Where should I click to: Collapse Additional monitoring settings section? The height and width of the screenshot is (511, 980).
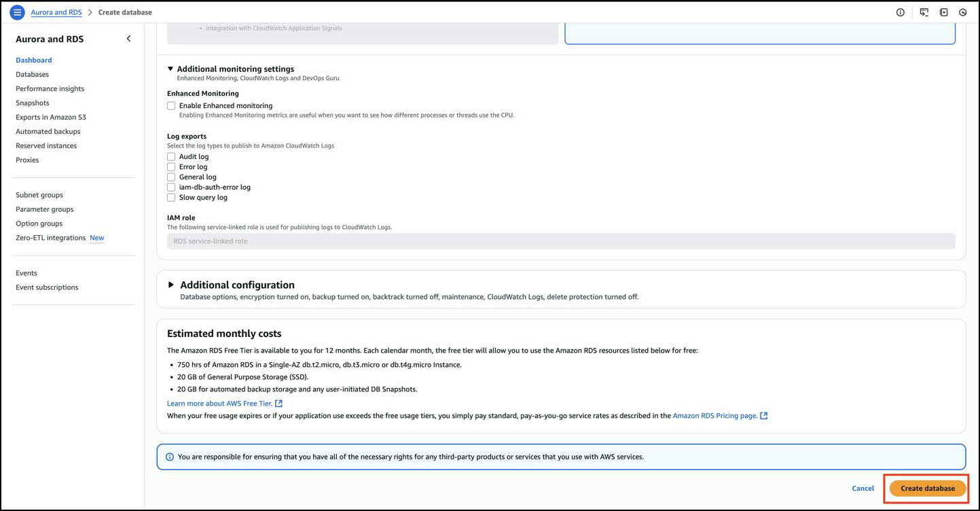[170, 69]
